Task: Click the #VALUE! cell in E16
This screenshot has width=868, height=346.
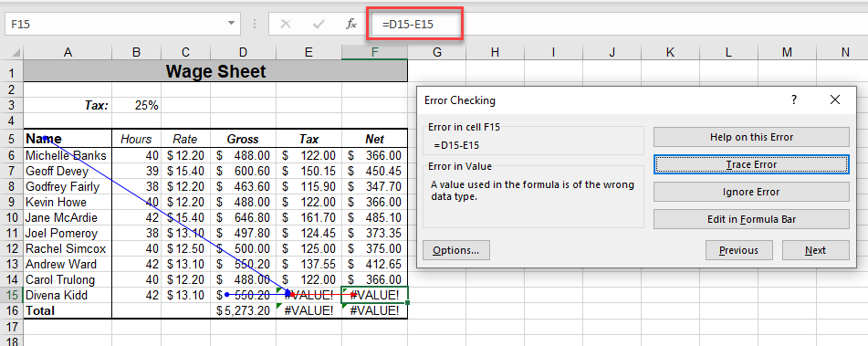Action: [x=309, y=310]
